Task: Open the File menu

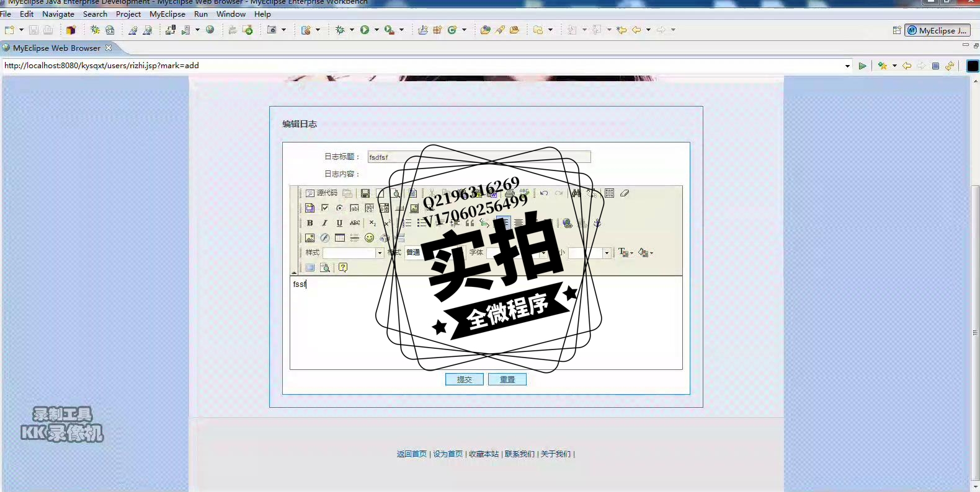Action: coord(6,14)
